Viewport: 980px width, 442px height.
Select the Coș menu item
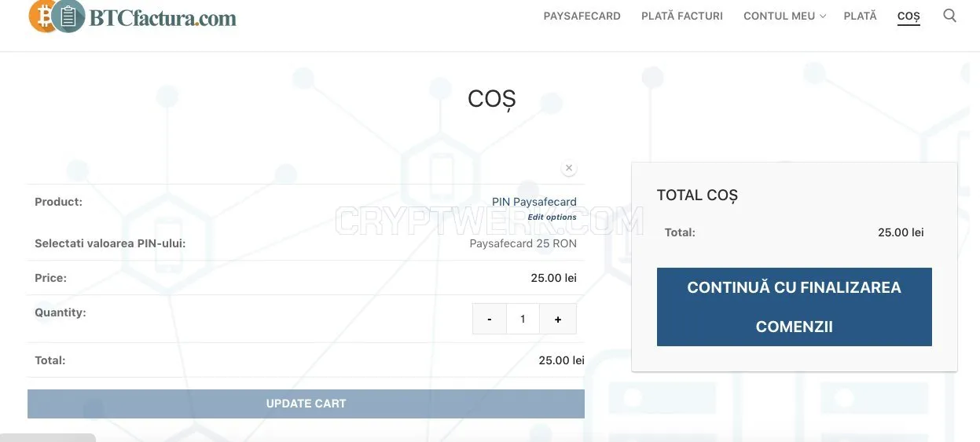(908, 16)
